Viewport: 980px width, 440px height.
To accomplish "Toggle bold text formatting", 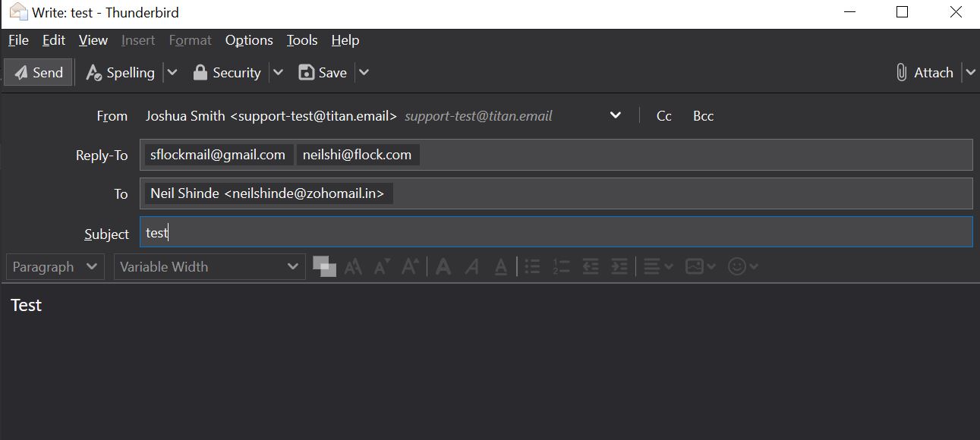I will point(443,267).
